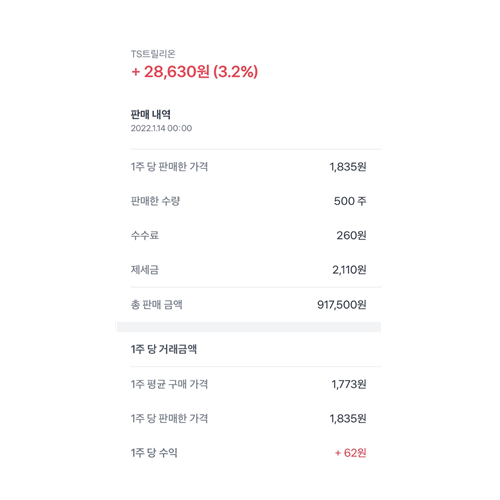Click the 500 주 quantity value

point(350,201)
